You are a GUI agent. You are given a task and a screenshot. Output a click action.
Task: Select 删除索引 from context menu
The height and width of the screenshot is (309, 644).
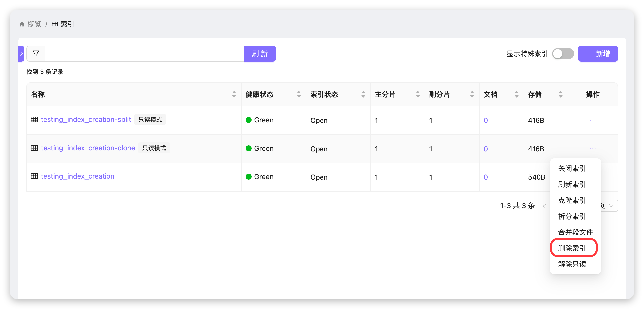click(x=572, y=248)
